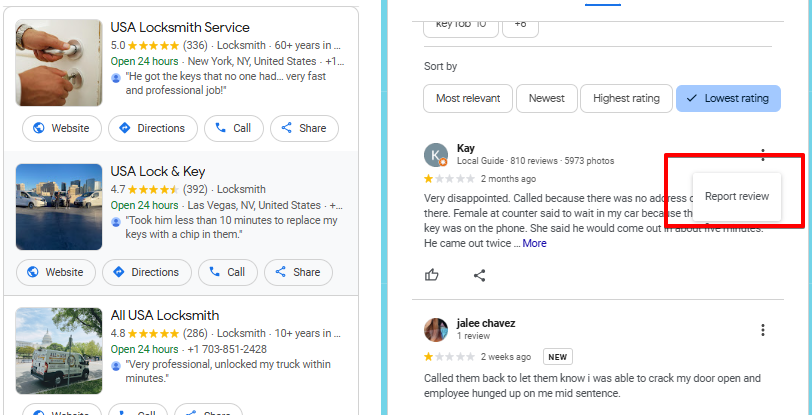
Task: Choose Report review from the menu
Action: [737, 196]
